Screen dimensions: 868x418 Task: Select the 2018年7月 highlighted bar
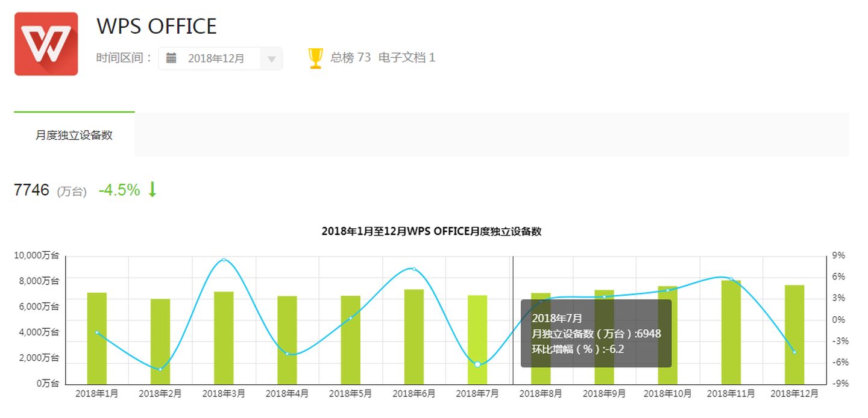pos(477,340)
